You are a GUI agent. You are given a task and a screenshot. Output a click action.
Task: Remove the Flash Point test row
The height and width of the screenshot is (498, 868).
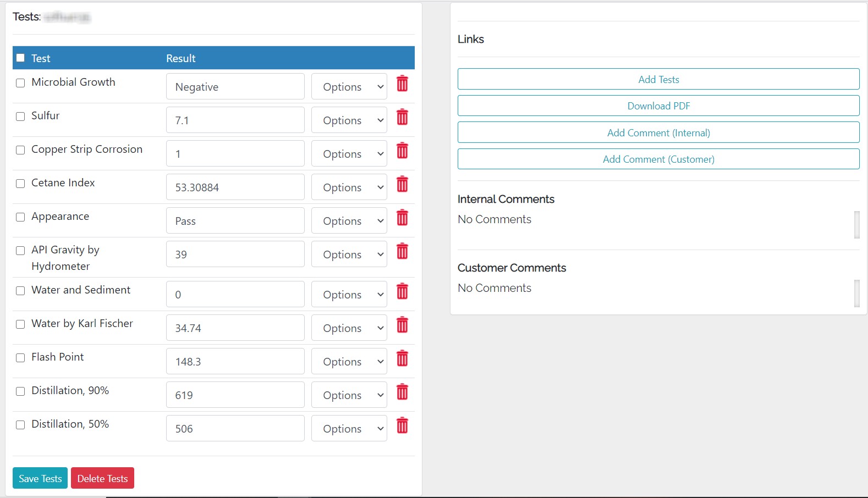click(402, 358)
